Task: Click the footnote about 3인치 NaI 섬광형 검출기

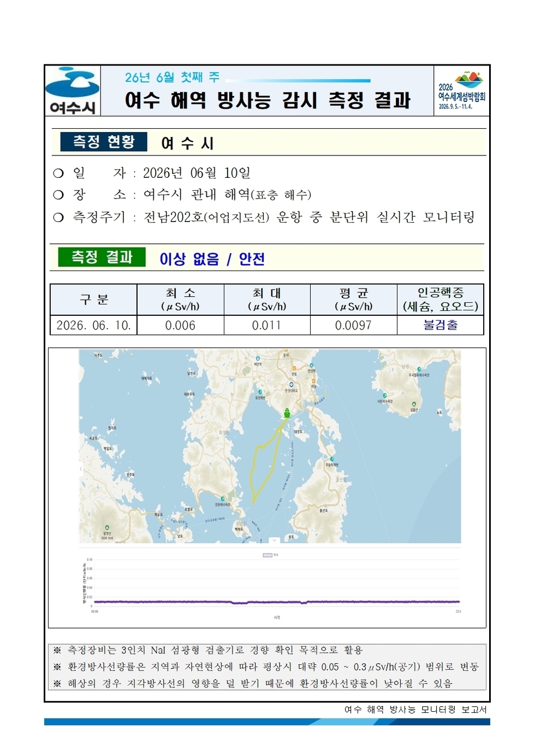Action: pos(207,650)
